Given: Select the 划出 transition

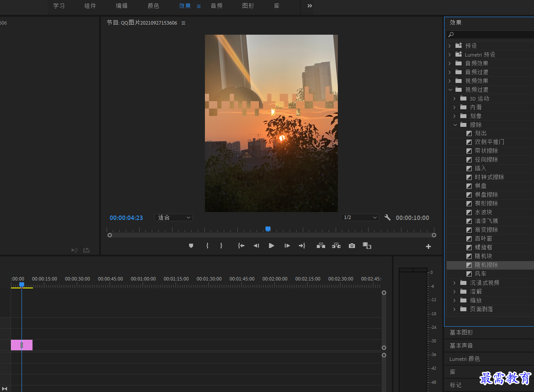Looking at the screenshot, I should coord(481,133).
